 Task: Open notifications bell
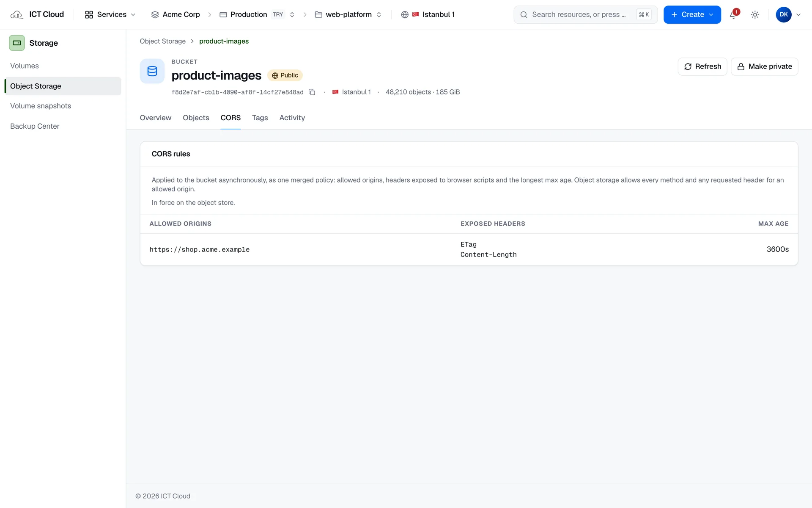(x=733, y=15)
